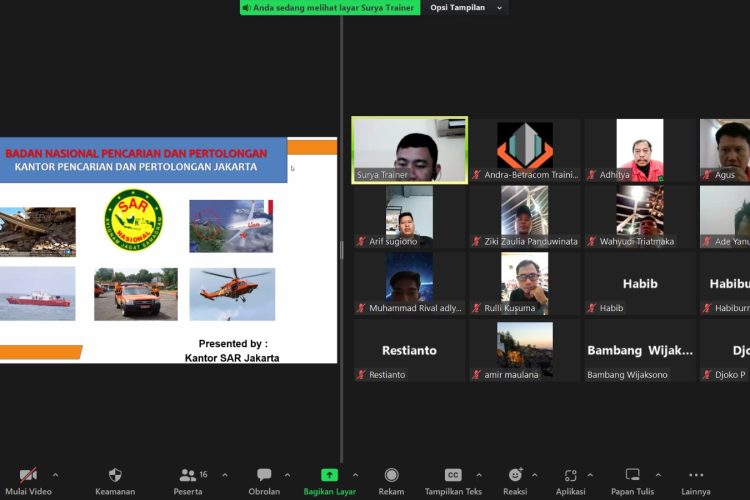Start recording with the Rekam icon
Viewport: 750px width, 500px height.
(x=391, y=475)
